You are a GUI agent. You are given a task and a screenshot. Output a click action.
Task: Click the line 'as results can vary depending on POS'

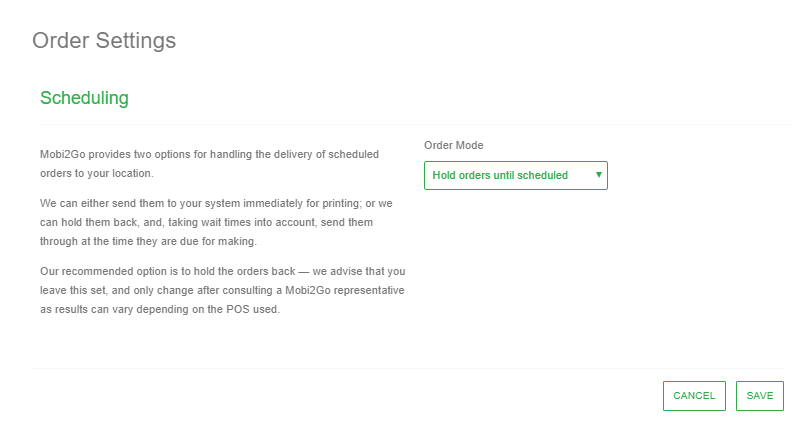[160, 309]
